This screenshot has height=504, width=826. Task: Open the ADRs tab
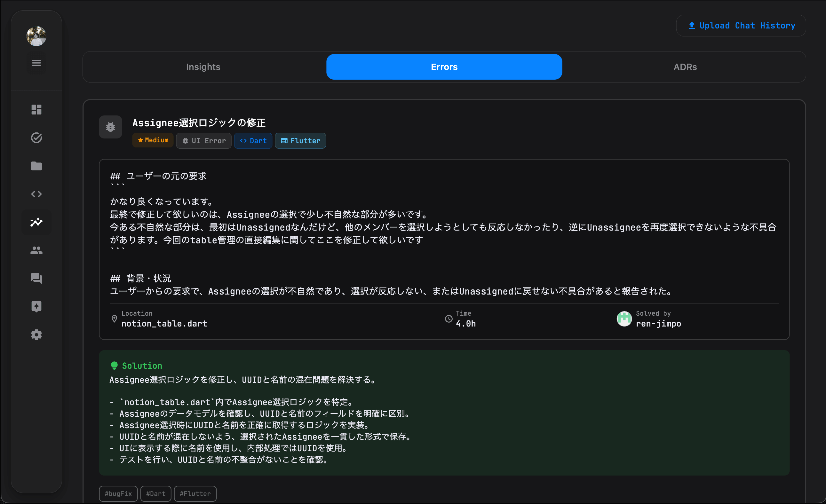tap(685, 67)
